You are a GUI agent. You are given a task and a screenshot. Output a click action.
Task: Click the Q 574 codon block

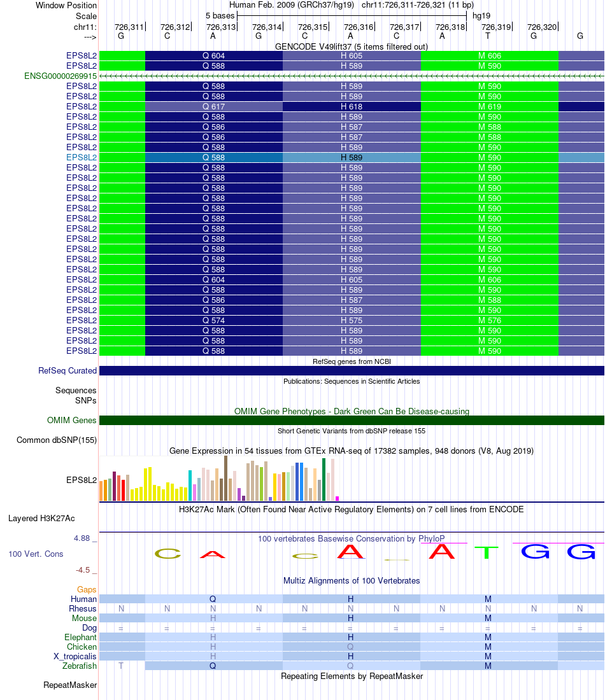[x=213, y=320]
